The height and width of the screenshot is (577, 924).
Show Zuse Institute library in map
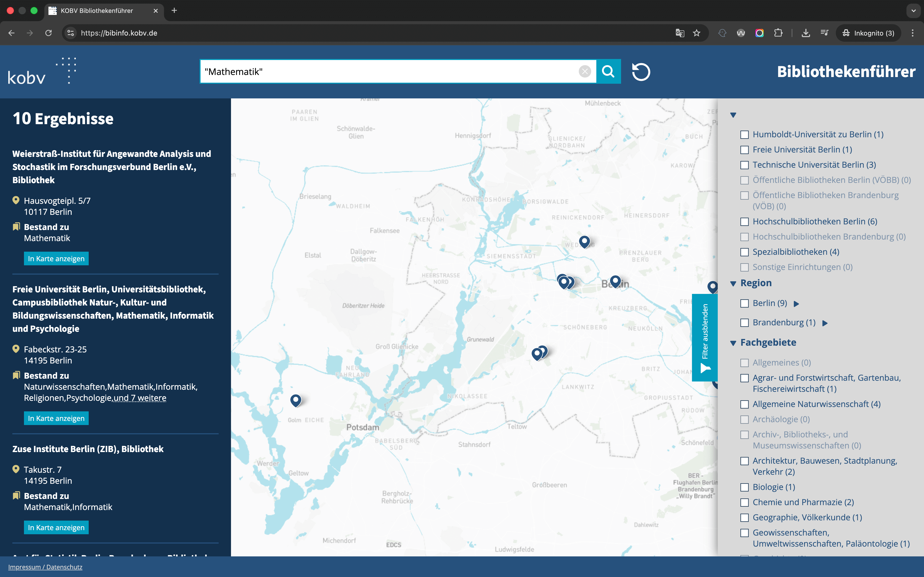point(56,527)
